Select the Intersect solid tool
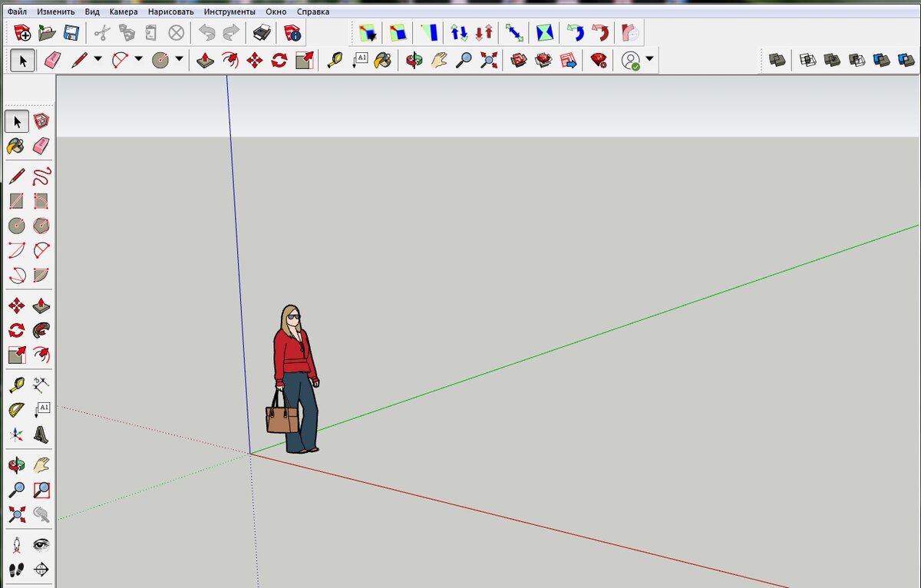This screenshot has height=588, width=921. click(807, 60)
